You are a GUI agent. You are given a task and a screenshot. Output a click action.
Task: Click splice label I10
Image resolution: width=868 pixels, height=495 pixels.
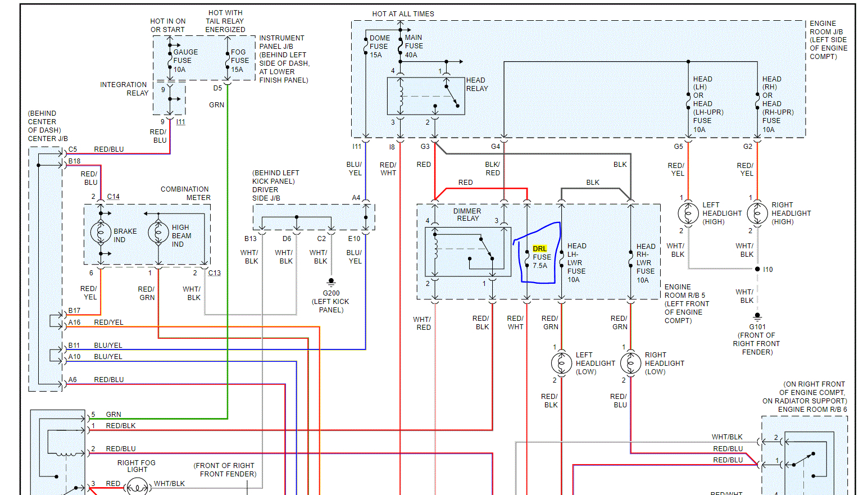768,270
